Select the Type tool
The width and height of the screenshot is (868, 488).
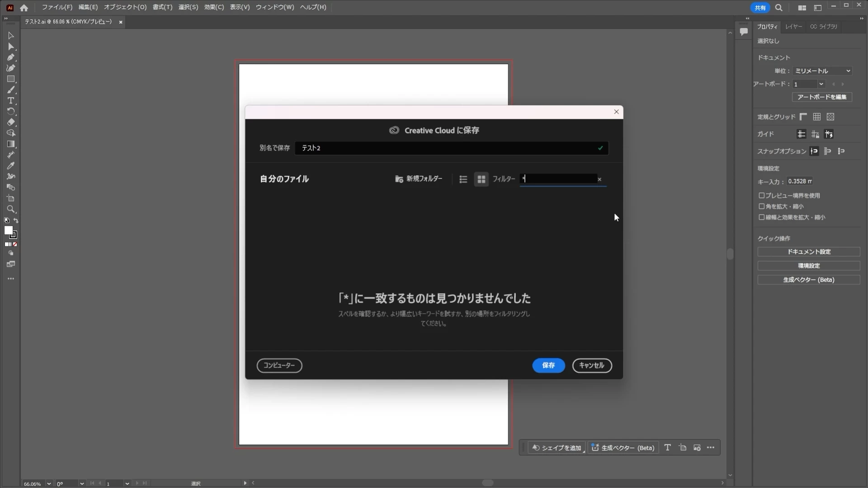pos(11,101)
